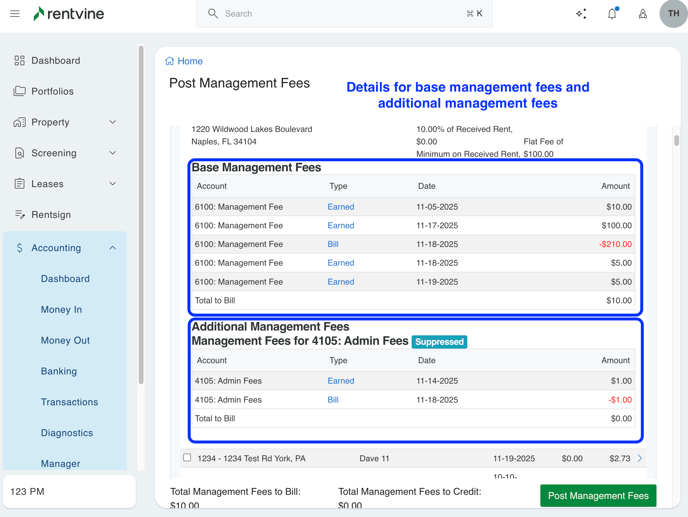Expand the Screening menu
The image size is (688, 517).
pyautogui.click(x=112, y=153)
